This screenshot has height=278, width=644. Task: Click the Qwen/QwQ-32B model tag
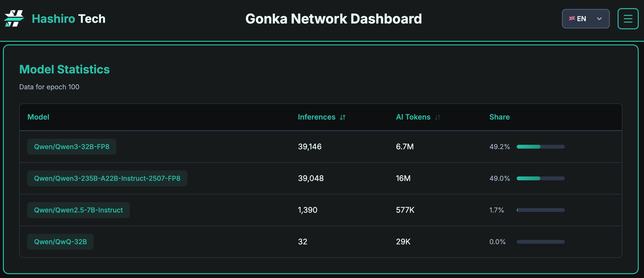[x=60, y=242]
